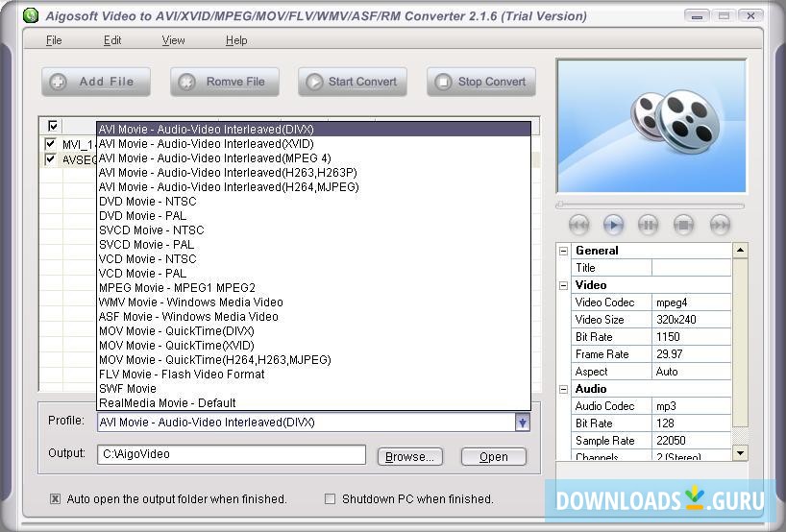
Task: Select MPEG Movie - MPEG1 MPEG2 profile
Action: [313, 288]
